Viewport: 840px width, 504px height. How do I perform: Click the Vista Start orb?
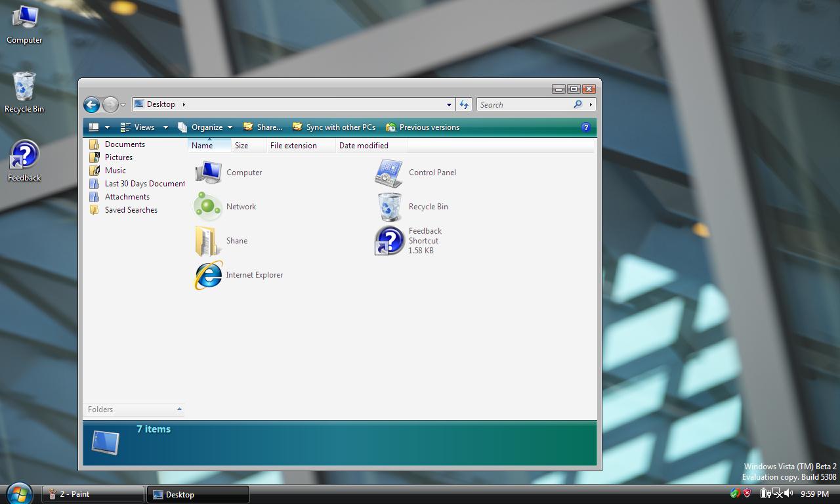coord(20,493)
